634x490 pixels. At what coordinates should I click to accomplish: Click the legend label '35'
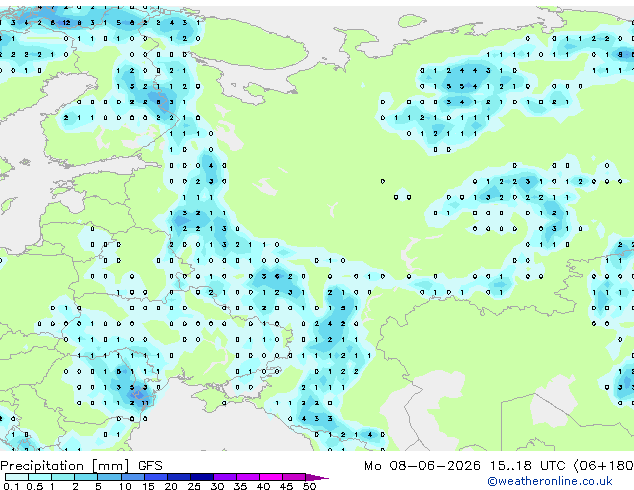click(x=240, y=486)
